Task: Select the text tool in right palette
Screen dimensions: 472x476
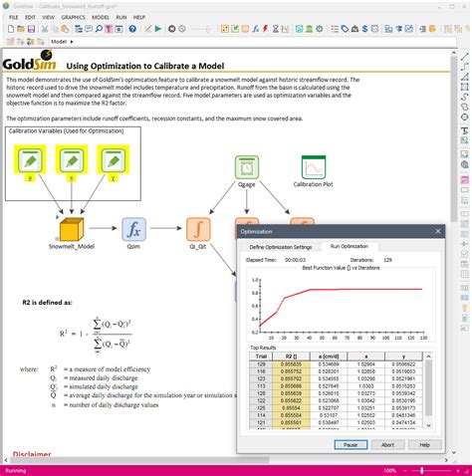Action: tap(464, 130)
